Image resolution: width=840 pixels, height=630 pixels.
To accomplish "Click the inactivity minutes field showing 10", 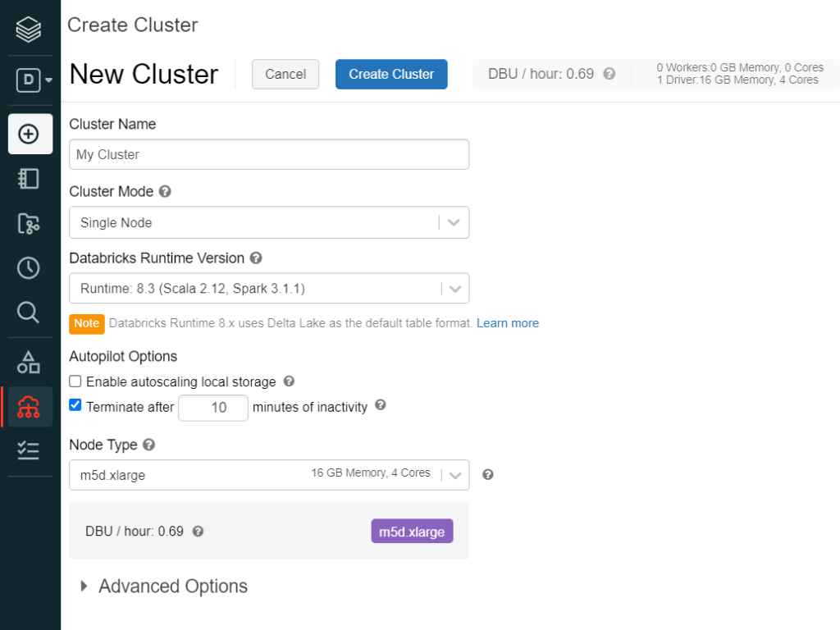I will pos(213,408).
